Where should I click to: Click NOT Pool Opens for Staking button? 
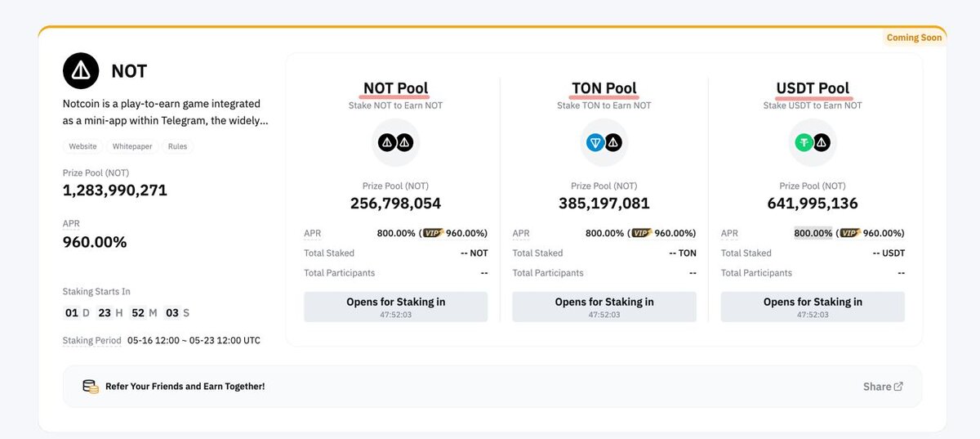tap(396, 307)
